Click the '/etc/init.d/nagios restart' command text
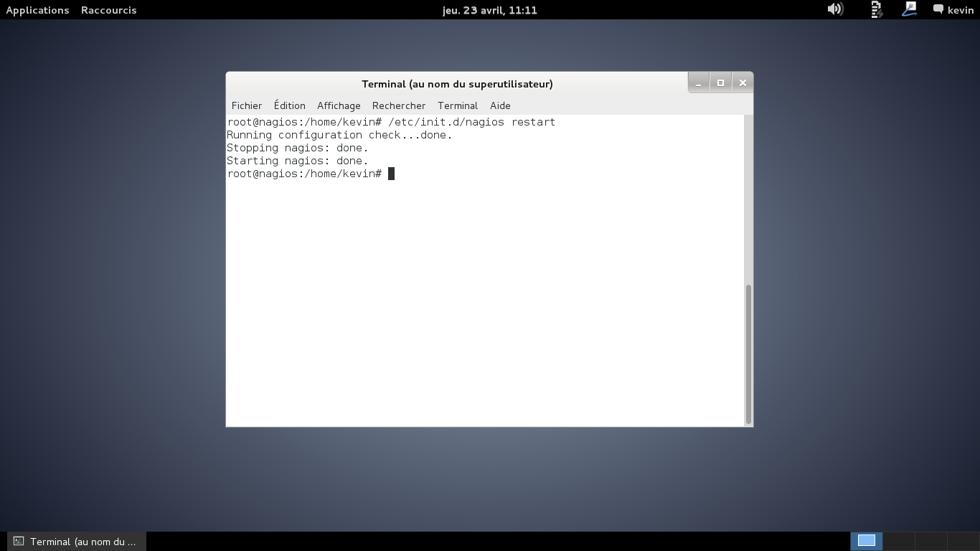 tap(472, 122)
